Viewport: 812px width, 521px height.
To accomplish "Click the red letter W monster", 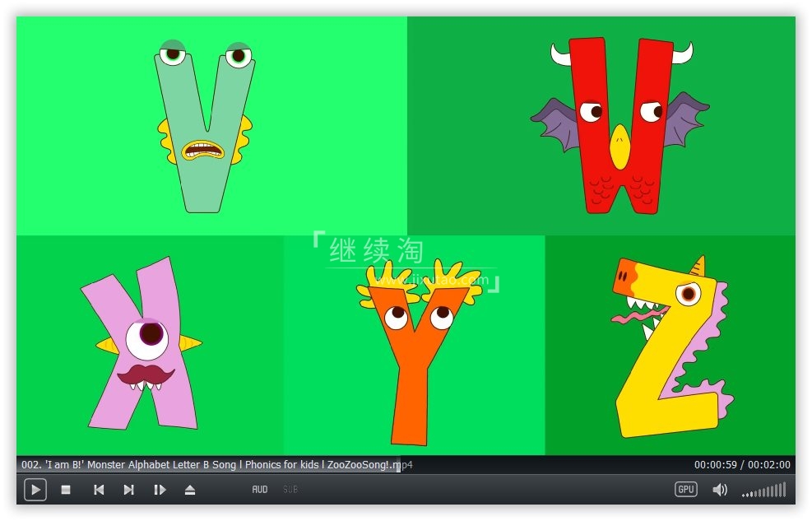I will tap(620, 123).
